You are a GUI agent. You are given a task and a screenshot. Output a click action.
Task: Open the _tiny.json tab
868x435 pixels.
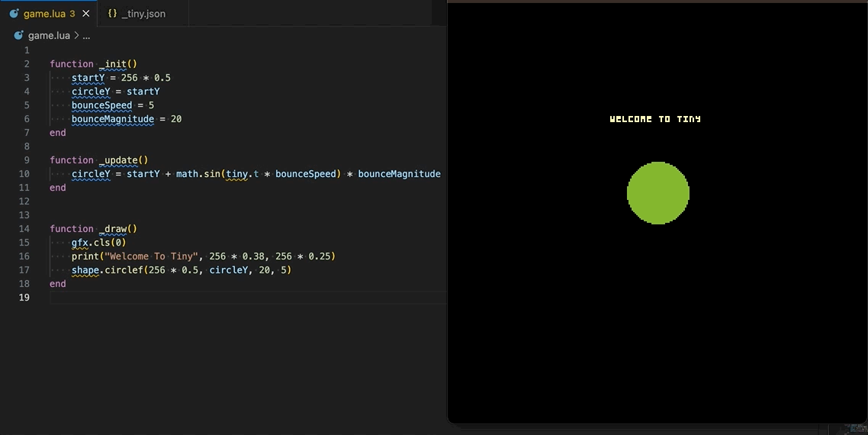click(x=143, y=13)
